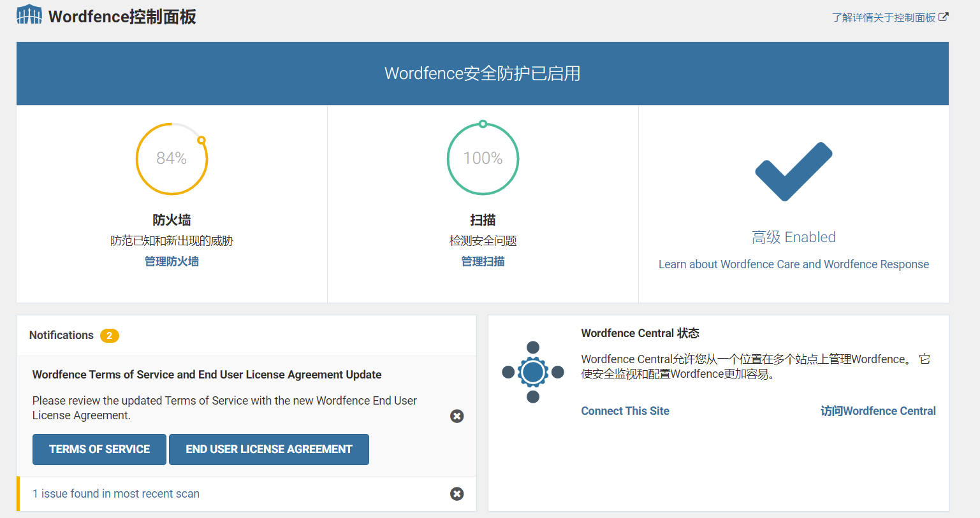Open Learn about Wordfence Care and Response

point(794,264)
